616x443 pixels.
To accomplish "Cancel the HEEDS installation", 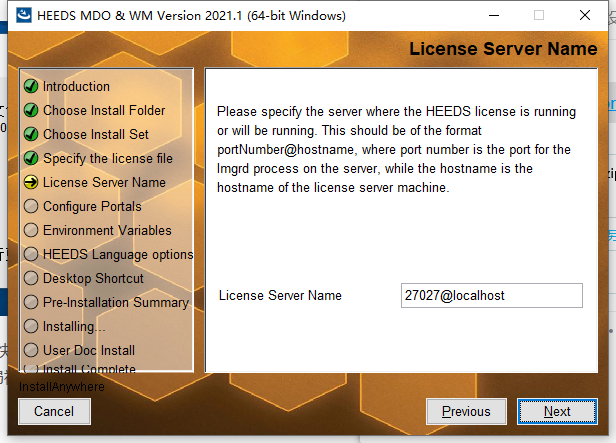I will (54, 412).
